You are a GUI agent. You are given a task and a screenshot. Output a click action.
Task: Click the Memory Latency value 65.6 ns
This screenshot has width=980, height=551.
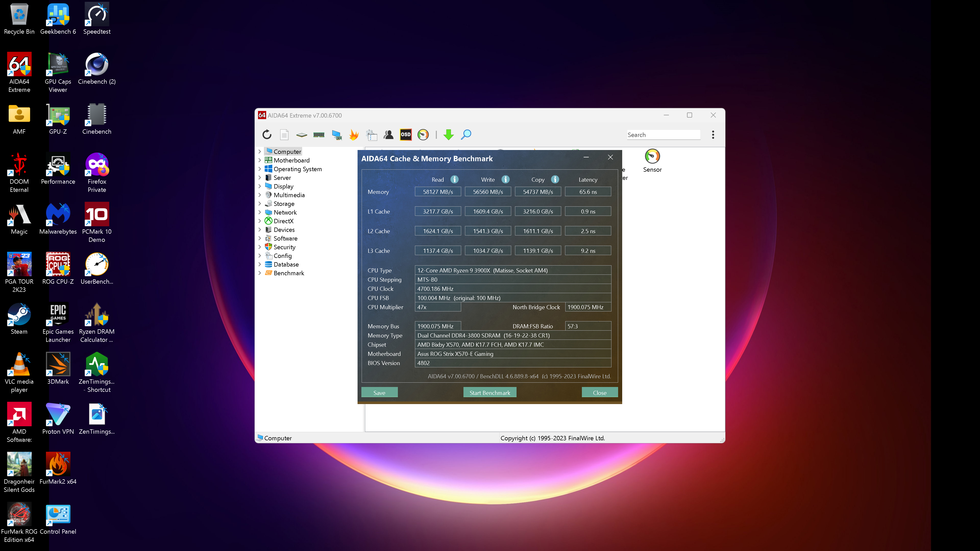(588, 192)
